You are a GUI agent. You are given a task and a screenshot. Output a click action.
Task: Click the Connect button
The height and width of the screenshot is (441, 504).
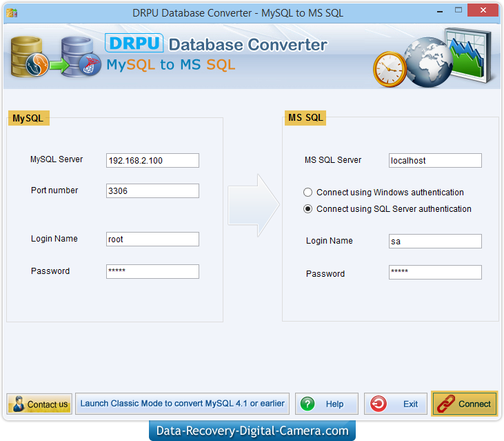(x=465, y=404)
